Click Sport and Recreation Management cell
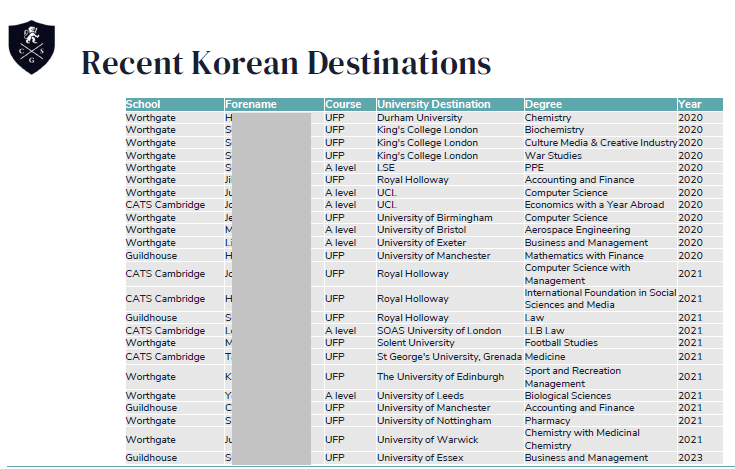The width and height of the screenshot is (735, 469). [600, 377]
